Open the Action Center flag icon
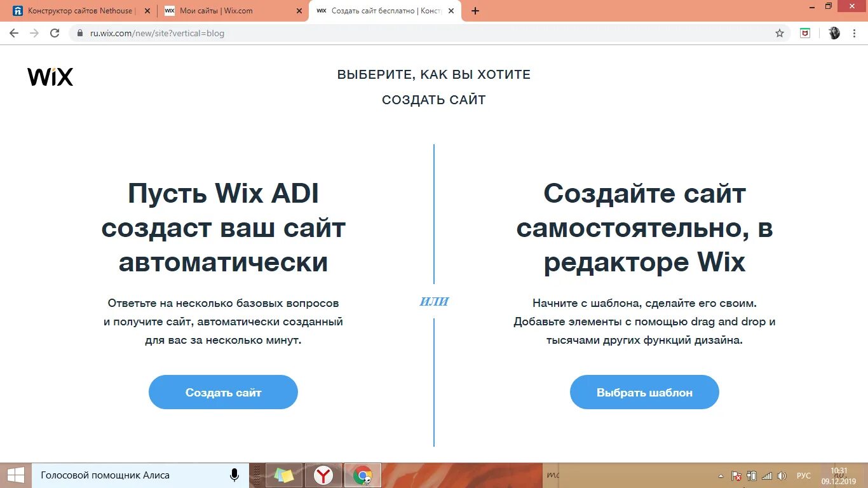The height and width of the screenshot is (488, 868). click(x=737, y=475)
